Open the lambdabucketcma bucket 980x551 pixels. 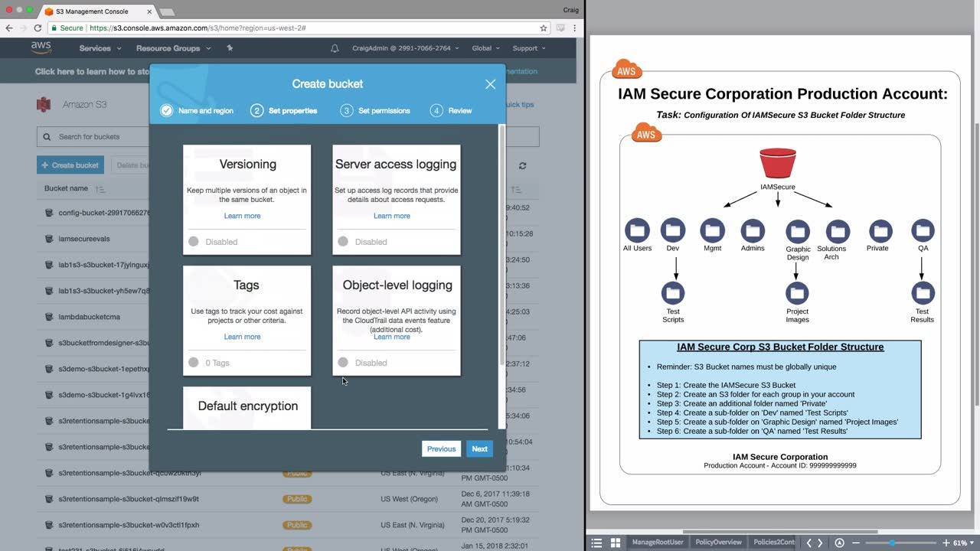click(89, 317)
